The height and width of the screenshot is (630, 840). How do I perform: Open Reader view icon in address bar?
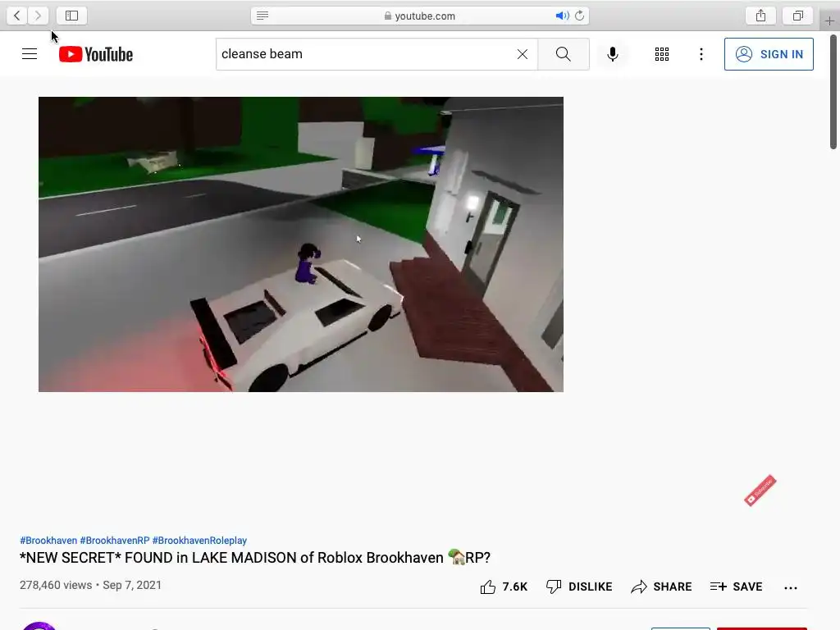tap(262, 16)
